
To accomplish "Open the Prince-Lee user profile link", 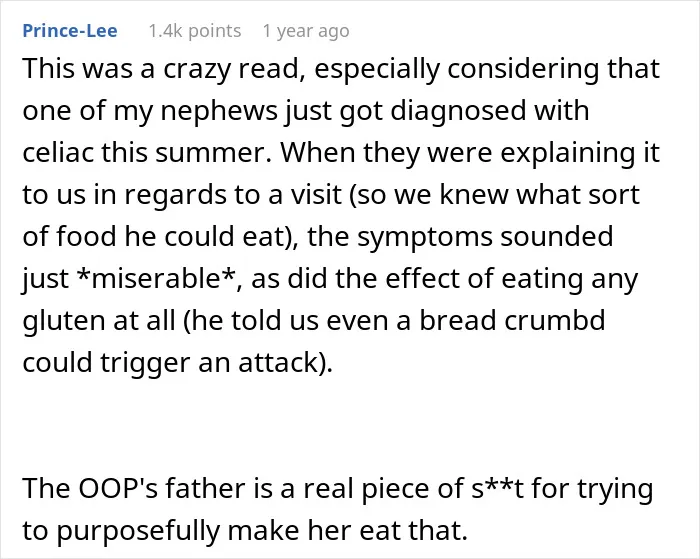I will tap(70, 31).
